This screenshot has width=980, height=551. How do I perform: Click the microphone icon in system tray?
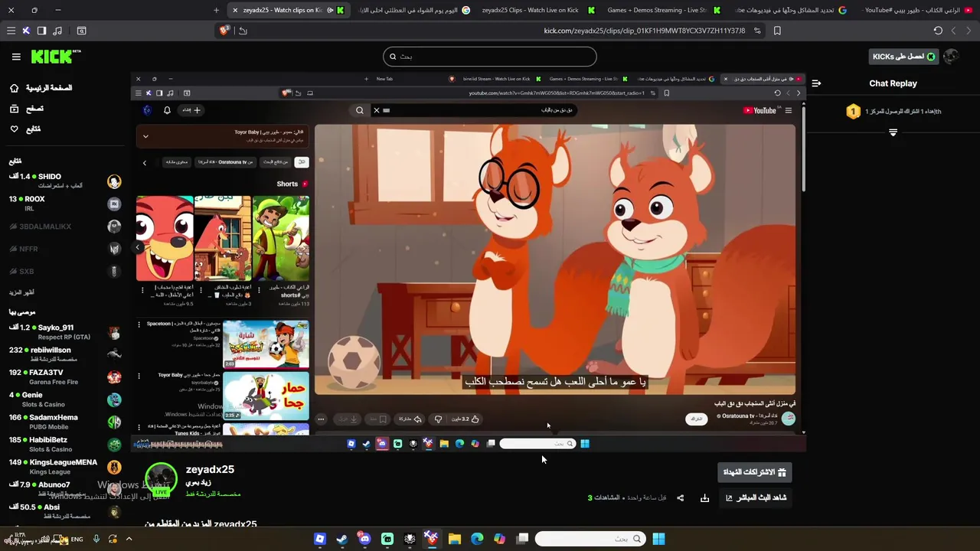click(x=96, y=539)
